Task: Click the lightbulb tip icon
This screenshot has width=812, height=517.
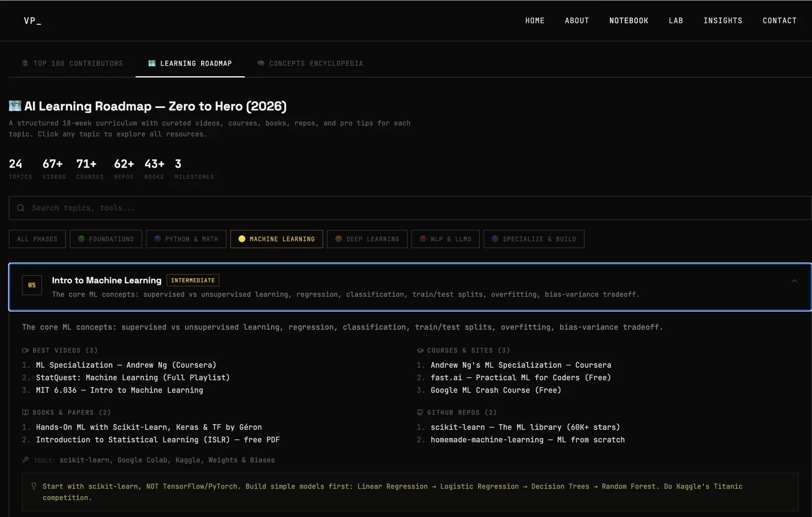Action: coord(34,486)
